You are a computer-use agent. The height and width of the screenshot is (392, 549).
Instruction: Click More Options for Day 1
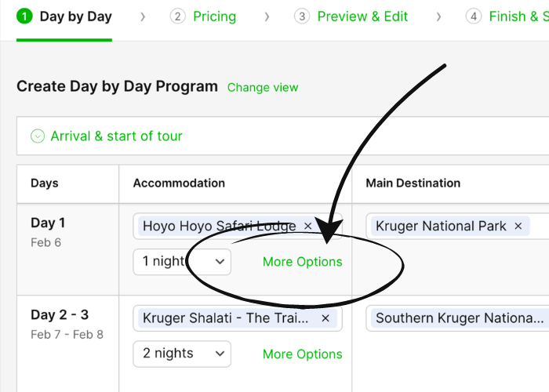tap(302, 262)
